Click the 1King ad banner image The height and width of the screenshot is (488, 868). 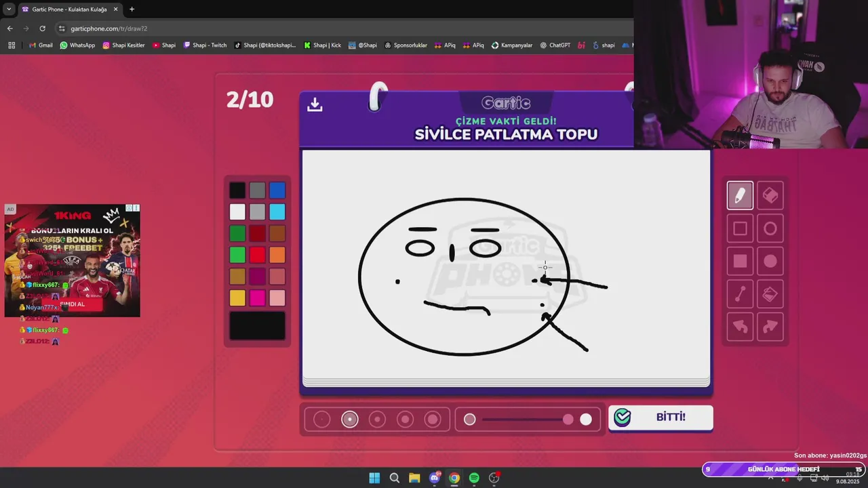(x=73, y=260)
